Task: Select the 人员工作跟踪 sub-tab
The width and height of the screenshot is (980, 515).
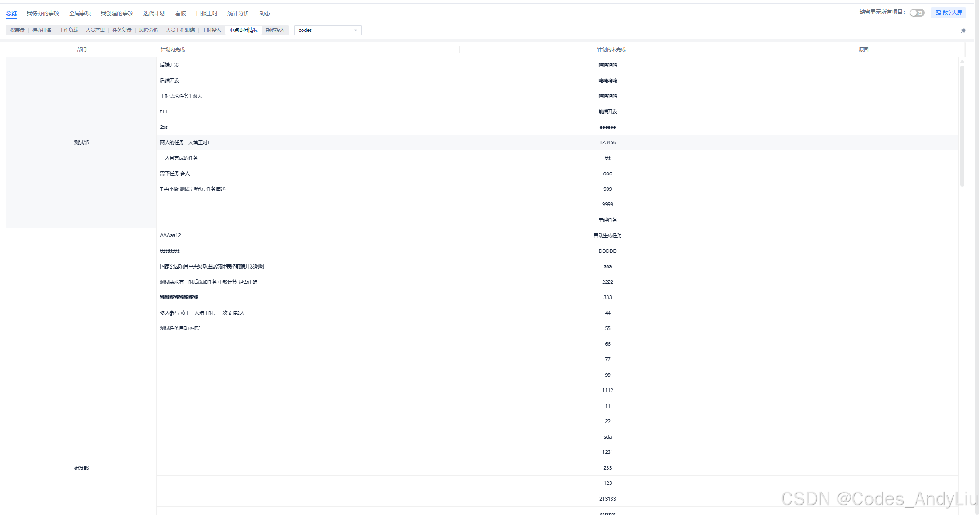Action: [x=180, y=30]
